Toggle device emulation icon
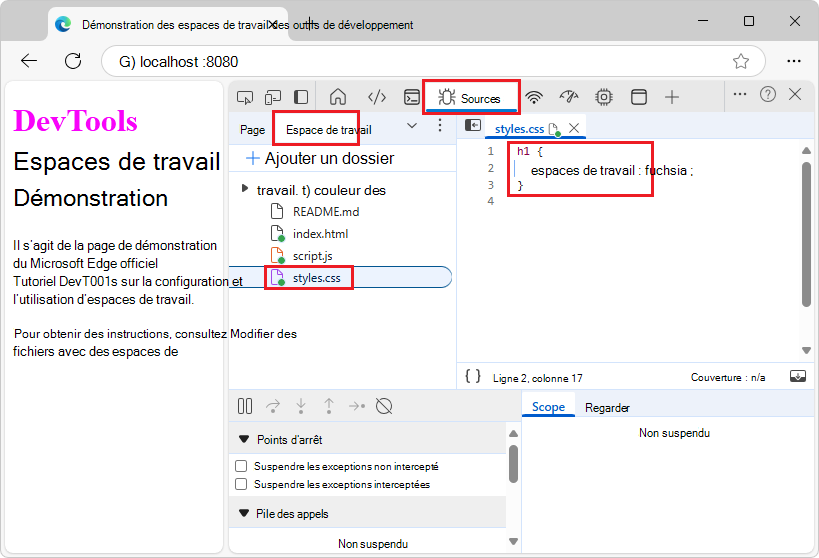Image resolution: width=819 pixels, height=558 pixels. coord(273,97)
